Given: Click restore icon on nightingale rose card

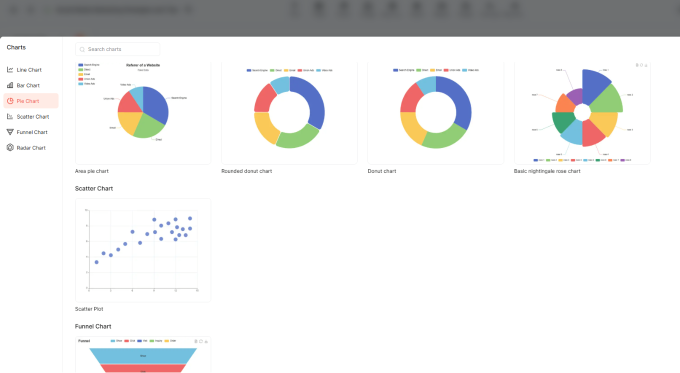Looking at the screenshot, I should pos(641,65).
